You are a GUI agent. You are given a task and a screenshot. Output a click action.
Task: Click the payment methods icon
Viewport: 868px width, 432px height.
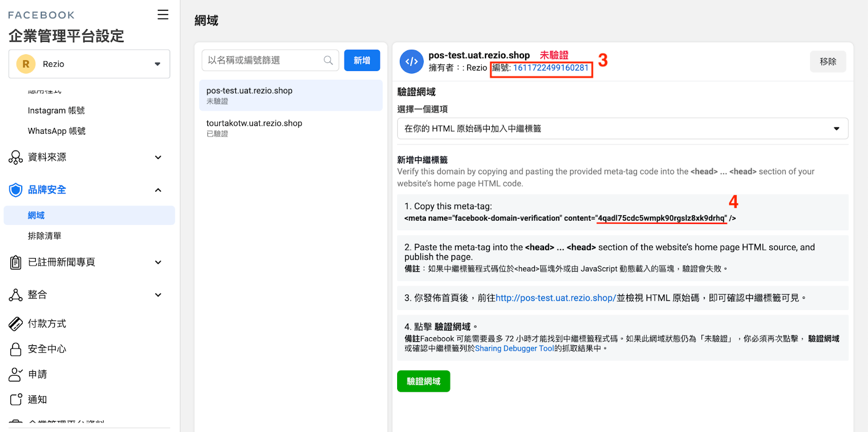pos(16,324)
